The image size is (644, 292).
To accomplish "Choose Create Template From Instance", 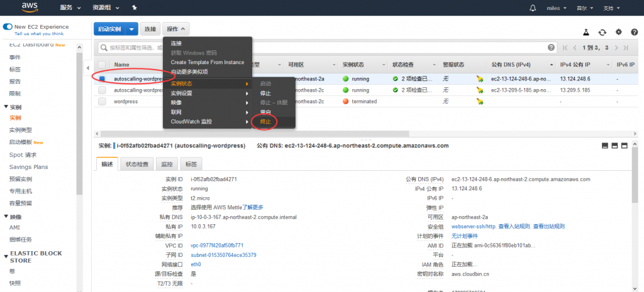I will pyautogui.click(x=208, y=62).
